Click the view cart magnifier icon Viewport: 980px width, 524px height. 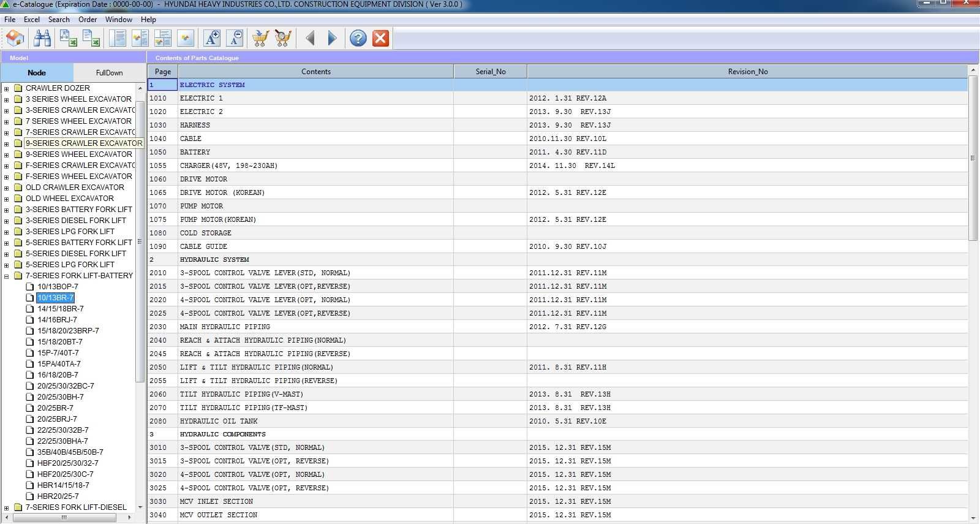tap(283, 39)
